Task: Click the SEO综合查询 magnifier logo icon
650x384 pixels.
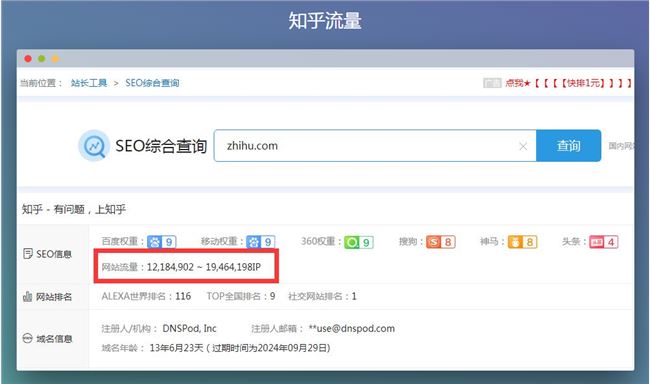Action: [94, 146]
